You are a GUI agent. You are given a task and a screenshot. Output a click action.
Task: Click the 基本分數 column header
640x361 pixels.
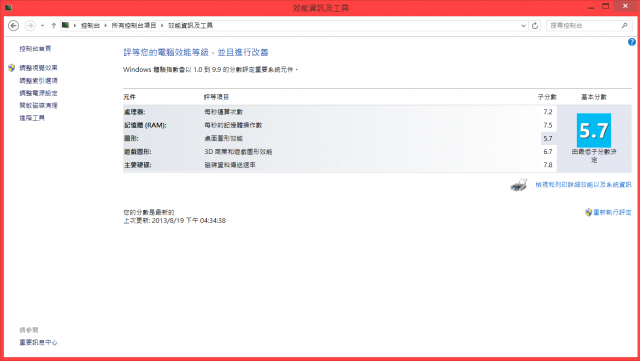594,97
